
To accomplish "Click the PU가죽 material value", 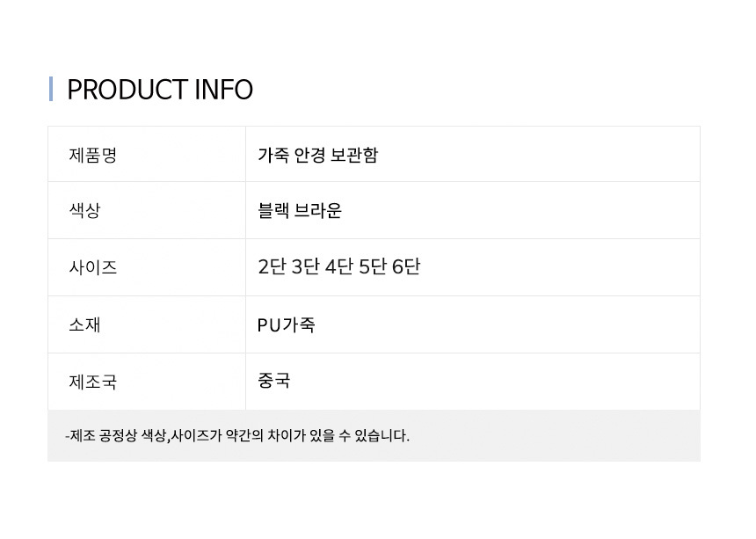I will pyautogui.click(x=286, y=324).
